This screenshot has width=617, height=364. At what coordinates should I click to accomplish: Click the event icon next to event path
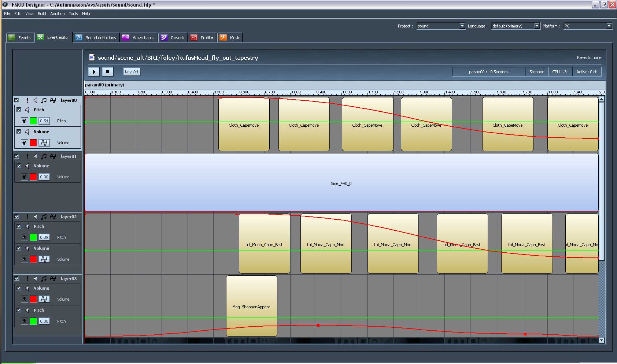[x=92, y=57]
